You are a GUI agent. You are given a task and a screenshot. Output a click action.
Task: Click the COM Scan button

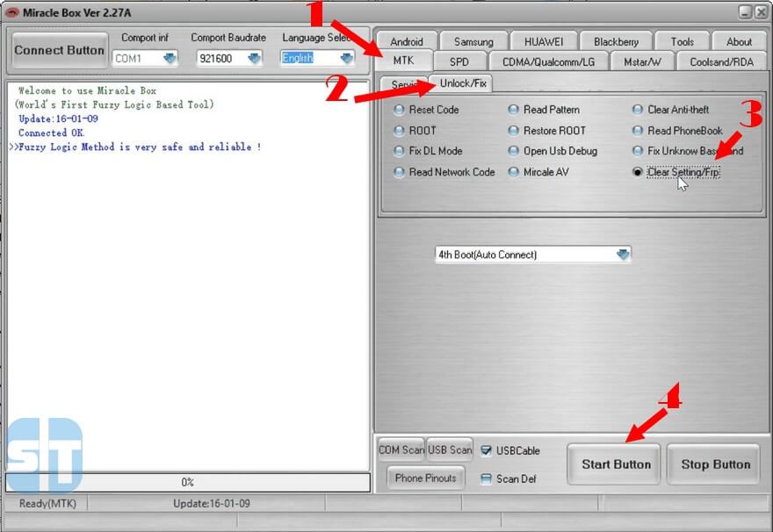pyautogui.click(x=401, y=450)
